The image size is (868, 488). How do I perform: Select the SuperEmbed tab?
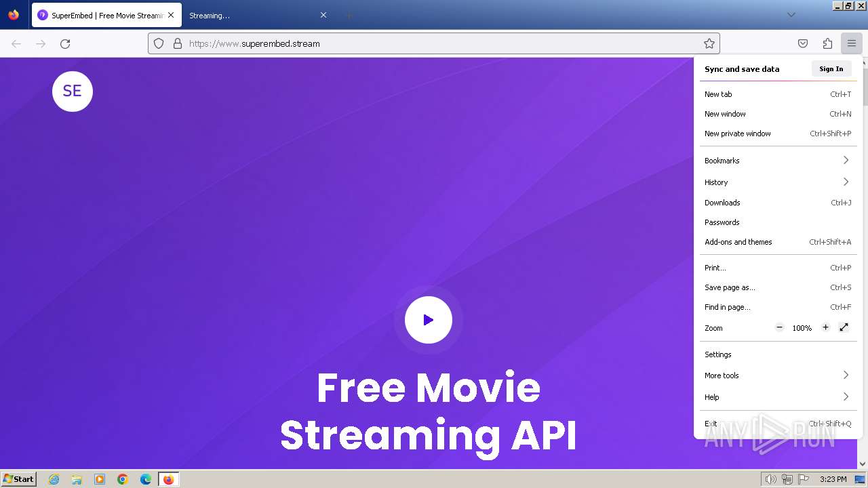click(x=106, y=15)
